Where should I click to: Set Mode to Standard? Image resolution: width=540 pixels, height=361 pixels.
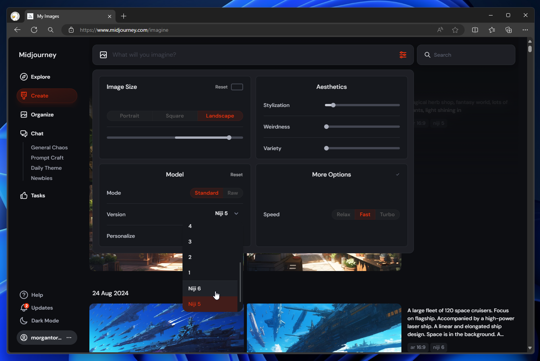coord(206,193)
